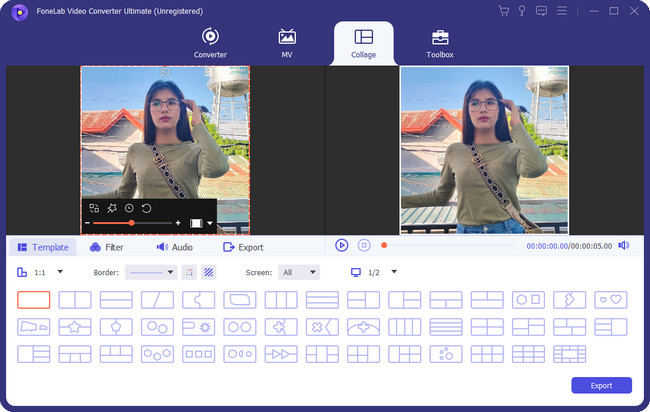Image resolution: width=650 pixels, height=412 pixels.
Task: Click the plus zoom-in button on clip
Action: coord(178,223)
